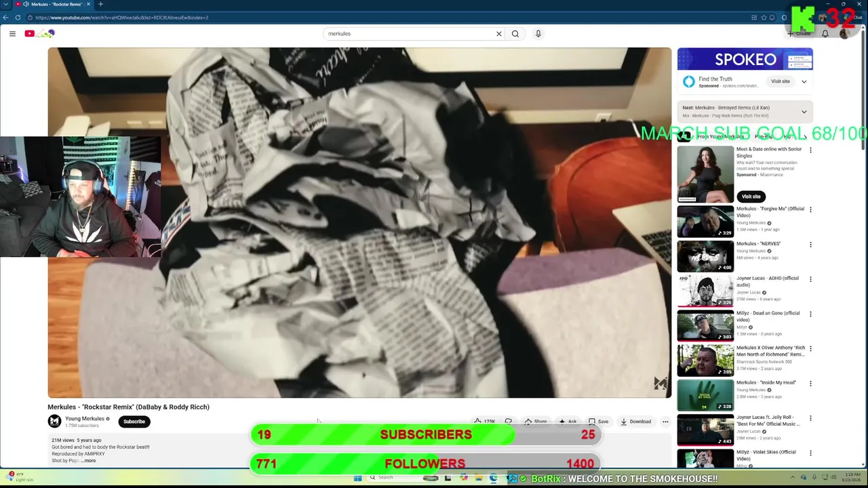Open options for Forgive Me video
Image resolution: width=868 pixels, height=488 pixels.
pyautogui.click(x=810, y=210)
